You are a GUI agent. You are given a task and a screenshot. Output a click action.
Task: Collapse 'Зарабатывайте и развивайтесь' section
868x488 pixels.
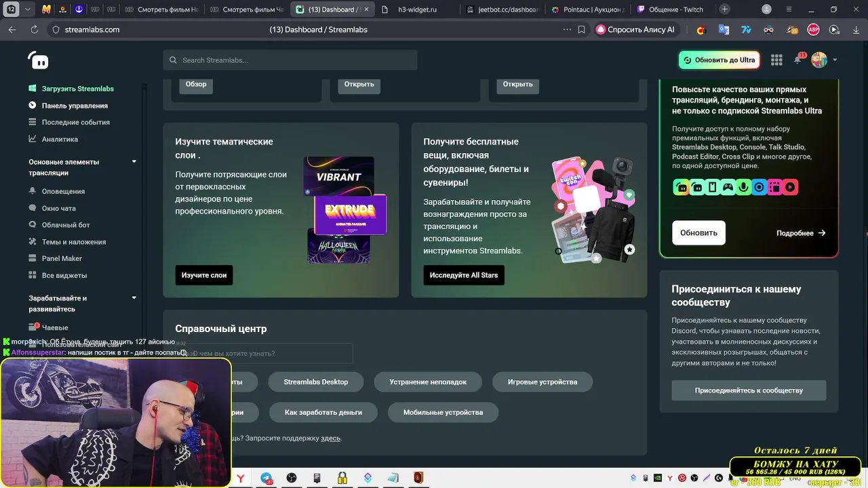(x=134, y=298)
